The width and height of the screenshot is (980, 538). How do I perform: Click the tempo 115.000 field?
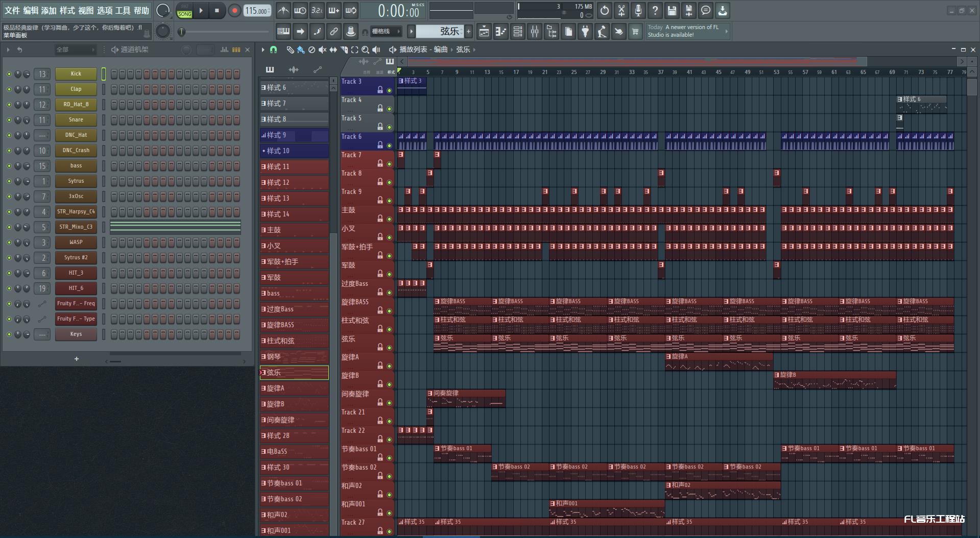[x=257, y=11]
